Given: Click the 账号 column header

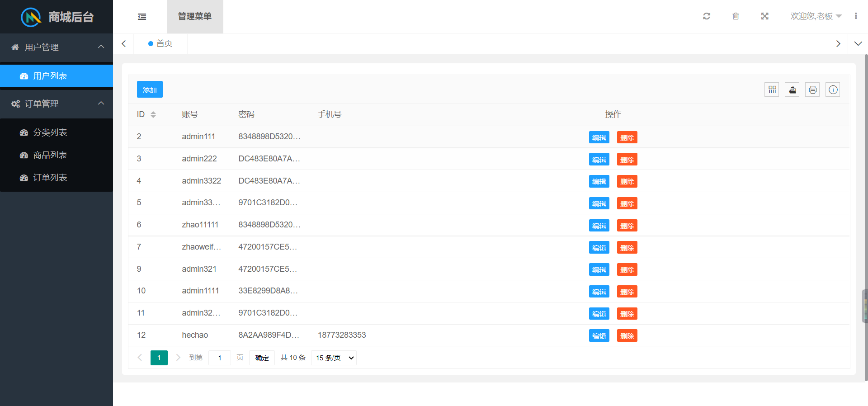Looking at the screenshot, I should (190, 114).
